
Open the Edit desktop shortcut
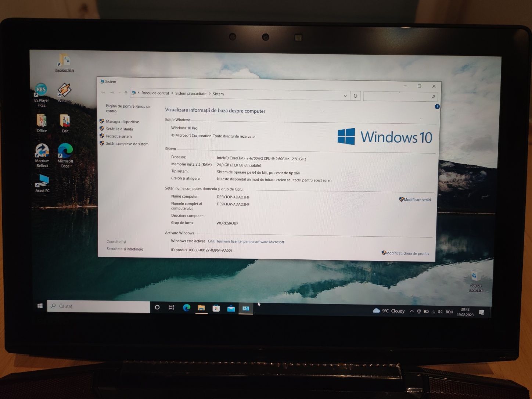click(x=65, y=124)
